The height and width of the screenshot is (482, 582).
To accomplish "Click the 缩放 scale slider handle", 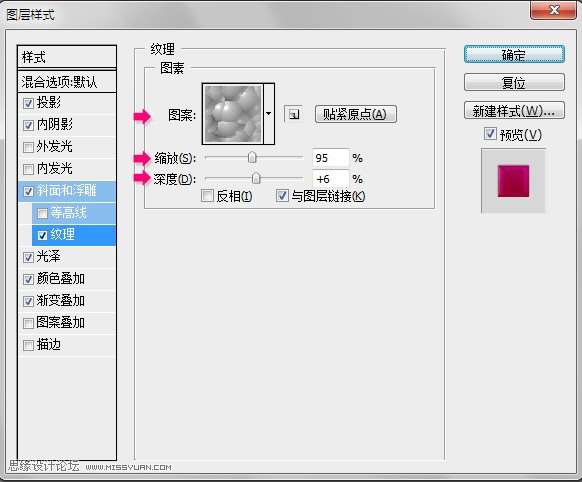I will 252,157.
